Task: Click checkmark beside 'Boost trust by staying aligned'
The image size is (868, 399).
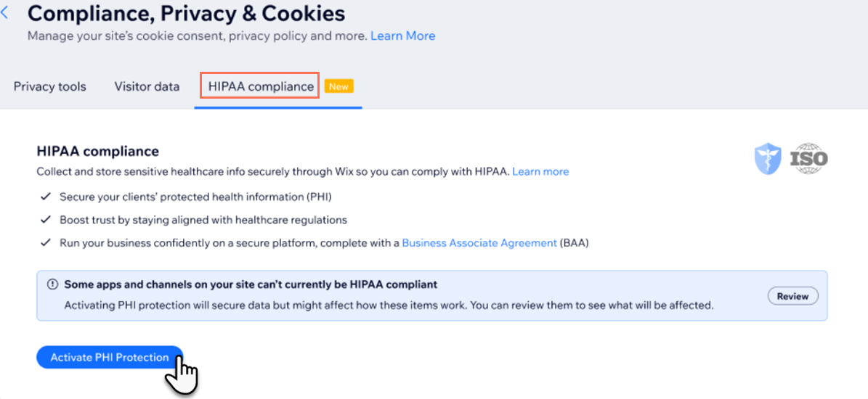Action: (46, 220)
